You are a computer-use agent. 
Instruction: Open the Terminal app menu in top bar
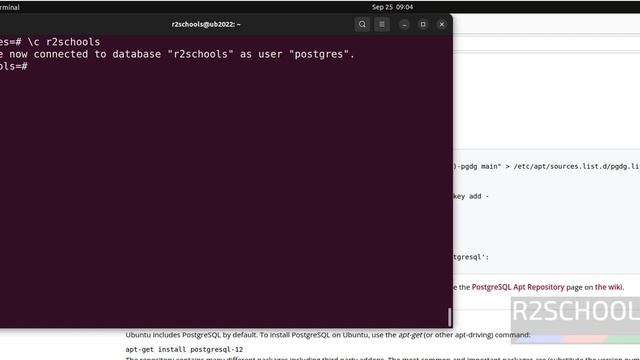pos(10,7)
